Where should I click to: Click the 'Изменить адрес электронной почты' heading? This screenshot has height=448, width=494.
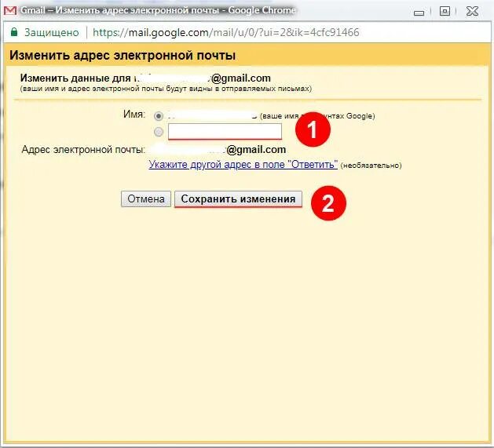click(123, 55)
